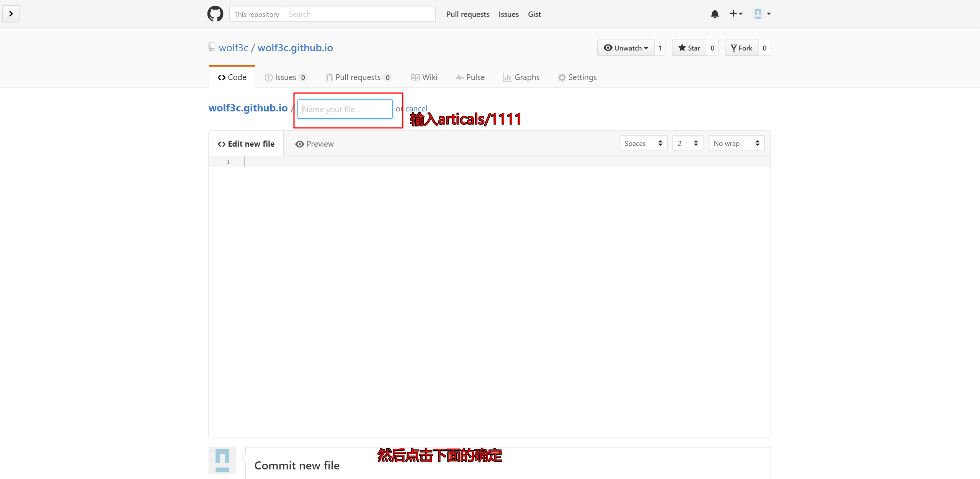Image resolution: width=980 pixels, height=479 pixels.
Task: Click the Preview eye icon
Action: pos(300,144)
